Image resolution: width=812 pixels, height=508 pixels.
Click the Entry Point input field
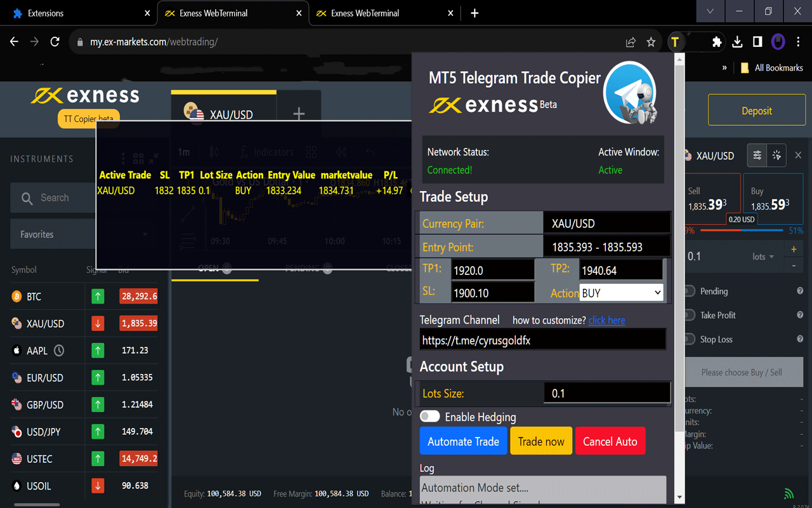(x=607, y=247)
